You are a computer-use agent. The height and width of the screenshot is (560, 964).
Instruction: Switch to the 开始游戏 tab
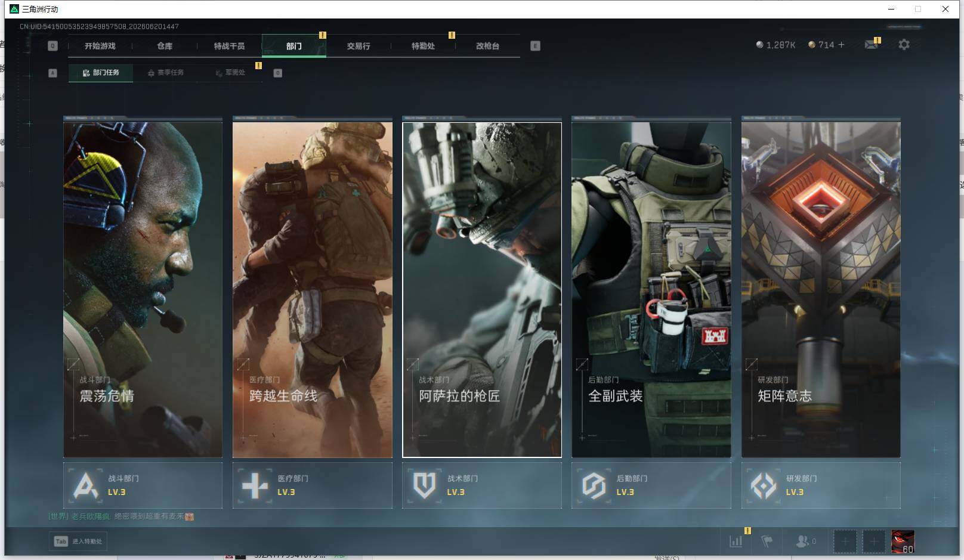(100, 46)
